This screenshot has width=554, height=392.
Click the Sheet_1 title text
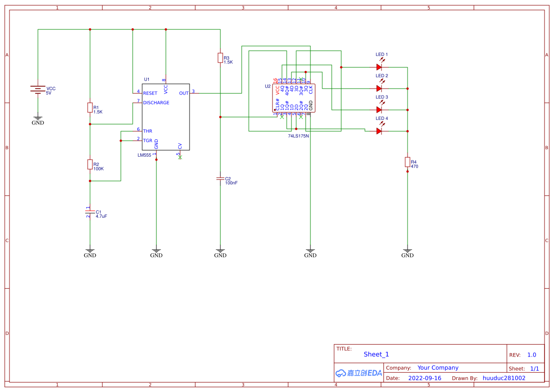(376, 354)
